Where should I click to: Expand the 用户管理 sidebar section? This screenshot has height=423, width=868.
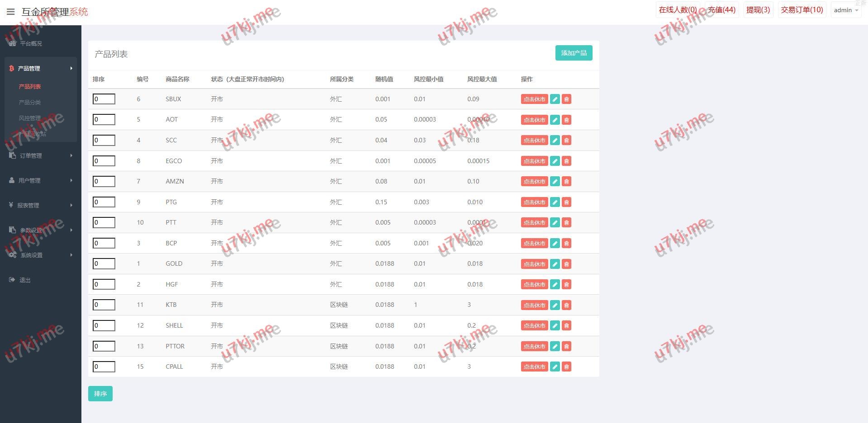point(41,180)
